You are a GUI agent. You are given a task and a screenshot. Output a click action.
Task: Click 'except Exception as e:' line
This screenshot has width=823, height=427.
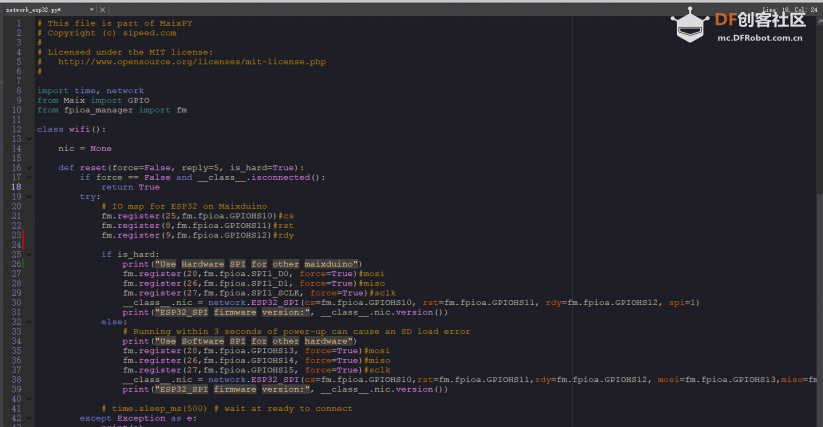coord(139,419)
